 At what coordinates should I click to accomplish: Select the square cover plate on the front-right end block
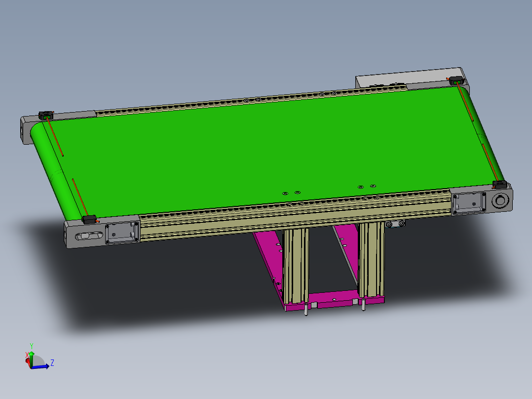point(469,203)
